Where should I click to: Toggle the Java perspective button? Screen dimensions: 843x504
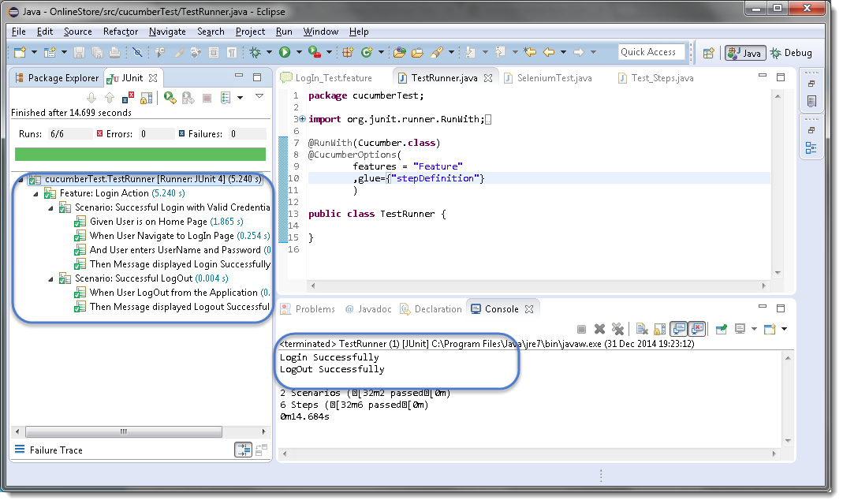[745, 53]
